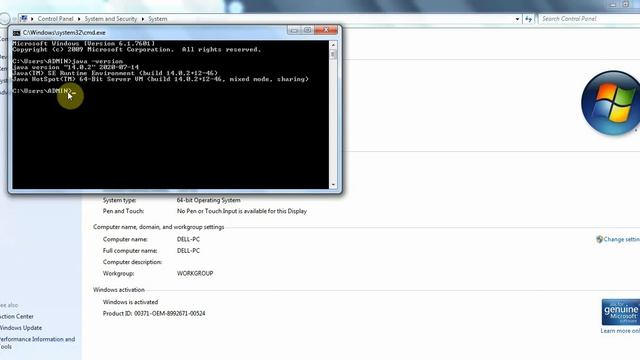Click System breadcrumb item
640x360 pixels.
(x=158, y=19)
